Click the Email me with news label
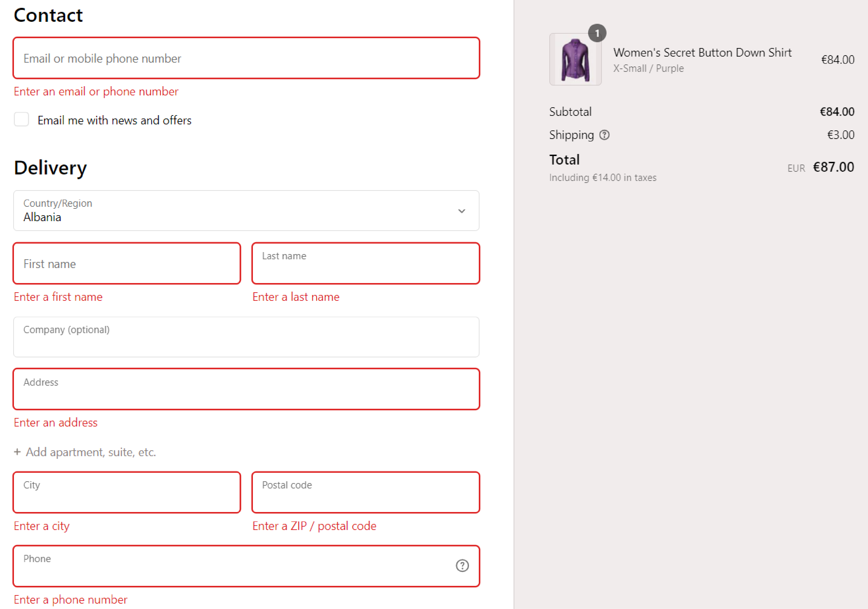Screen dimensions: 868x609 (114, 120)
